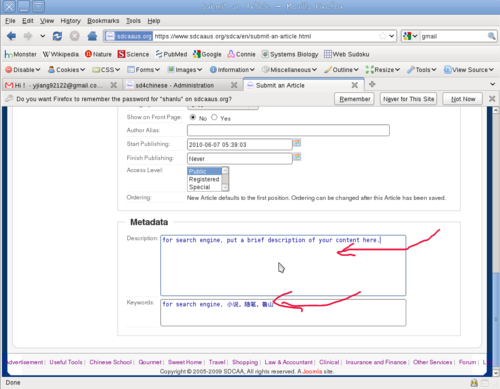
Task: Click Remember password button
Action: pyautogui.click(x=355, y=99)
